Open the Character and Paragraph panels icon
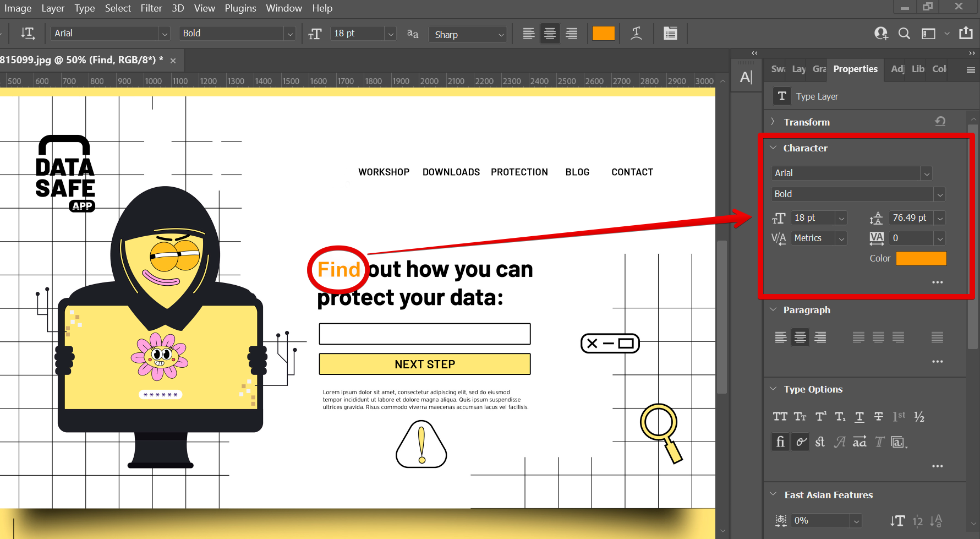This screenshot has height=539, width=980. (670, 34)
